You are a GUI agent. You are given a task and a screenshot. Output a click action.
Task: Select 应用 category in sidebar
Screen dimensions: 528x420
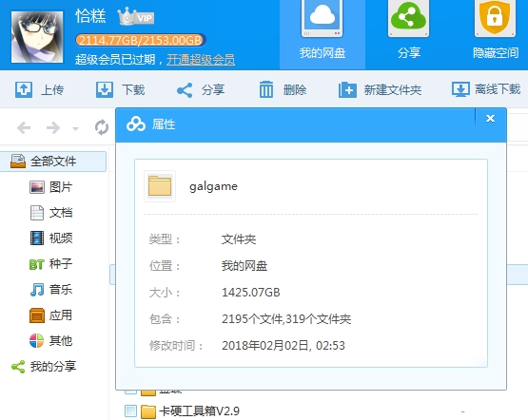click(50, 315)
